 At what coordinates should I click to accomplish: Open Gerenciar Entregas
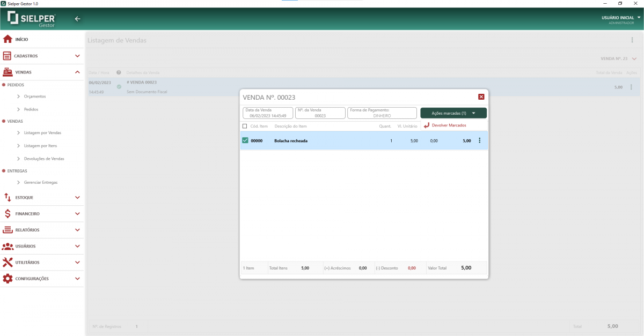click(41, 182)
